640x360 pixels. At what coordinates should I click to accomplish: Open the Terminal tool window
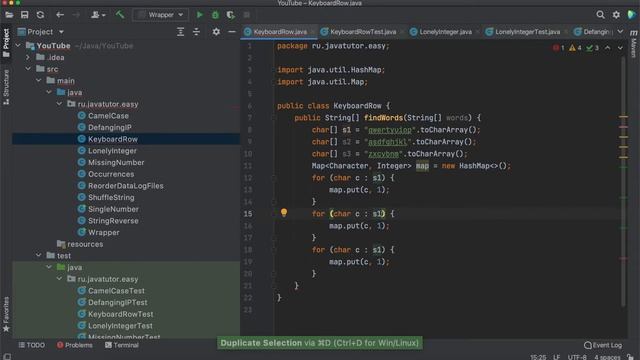click(x=122, y=345)
